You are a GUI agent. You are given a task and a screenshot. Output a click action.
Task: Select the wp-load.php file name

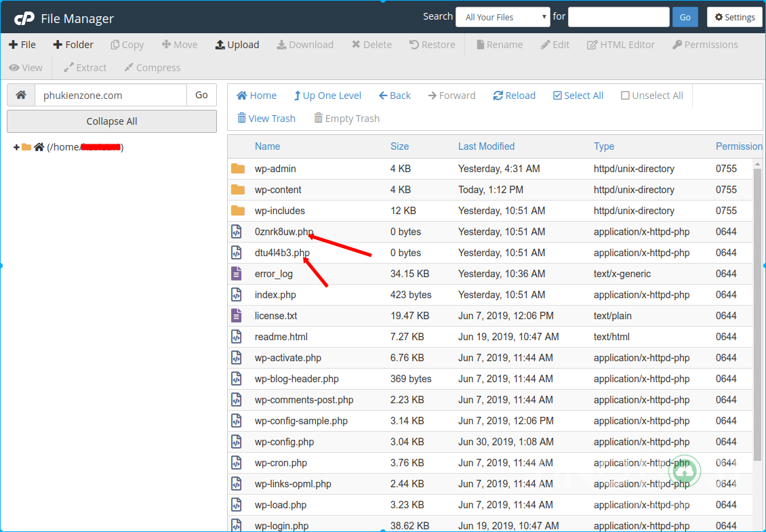(x=281, y=505)
